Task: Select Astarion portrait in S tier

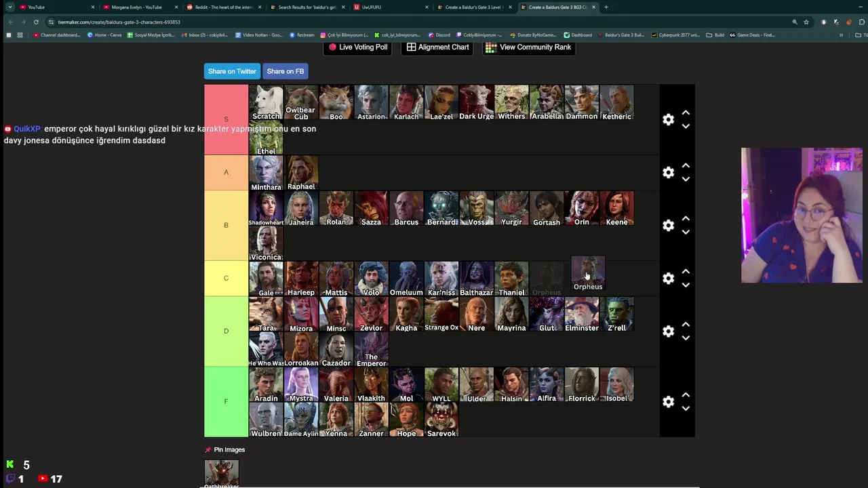Action: tap(371, 102)
